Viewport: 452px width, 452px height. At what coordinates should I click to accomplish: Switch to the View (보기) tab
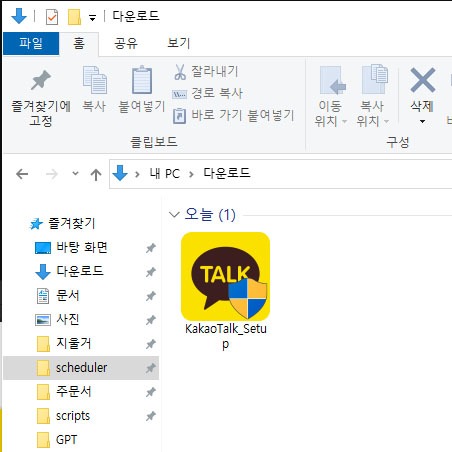click(x=179, y=44)
